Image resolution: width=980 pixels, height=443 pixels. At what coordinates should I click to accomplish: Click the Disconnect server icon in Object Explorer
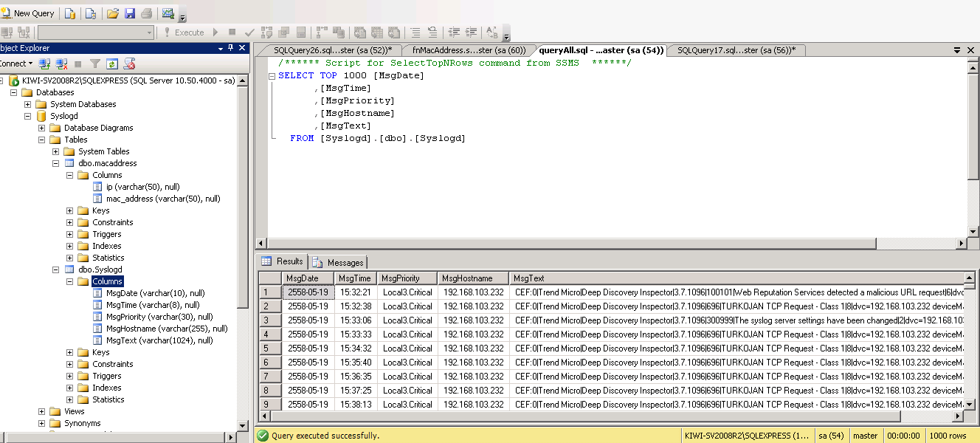(x=62, y=64)
